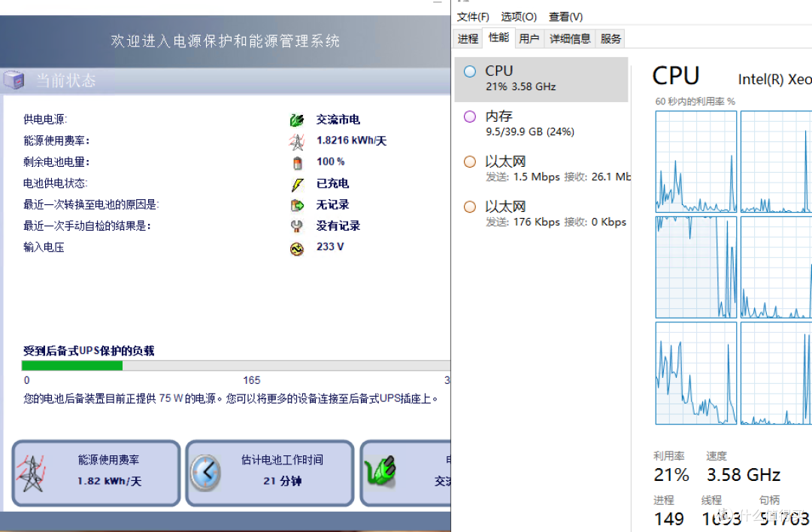Click the 无记录 transfer reason value
The image size is (812, 532).
pyautogui.click(x=332, y=204)
